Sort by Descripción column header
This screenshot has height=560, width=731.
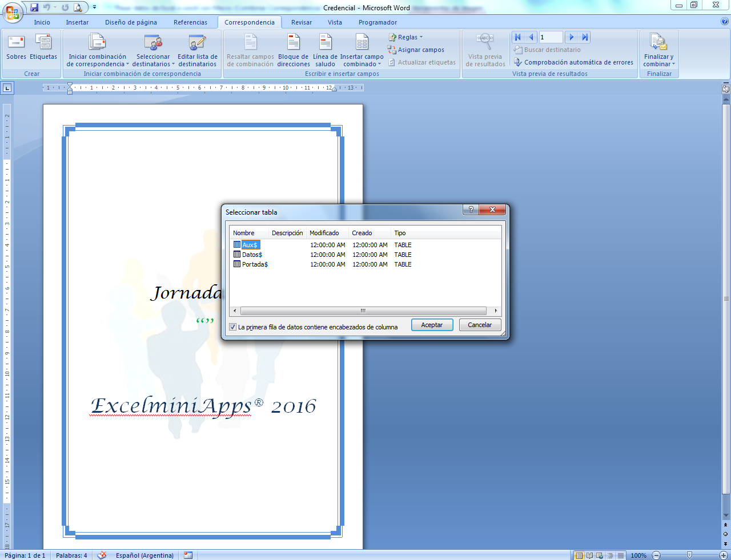coord(287,233)
